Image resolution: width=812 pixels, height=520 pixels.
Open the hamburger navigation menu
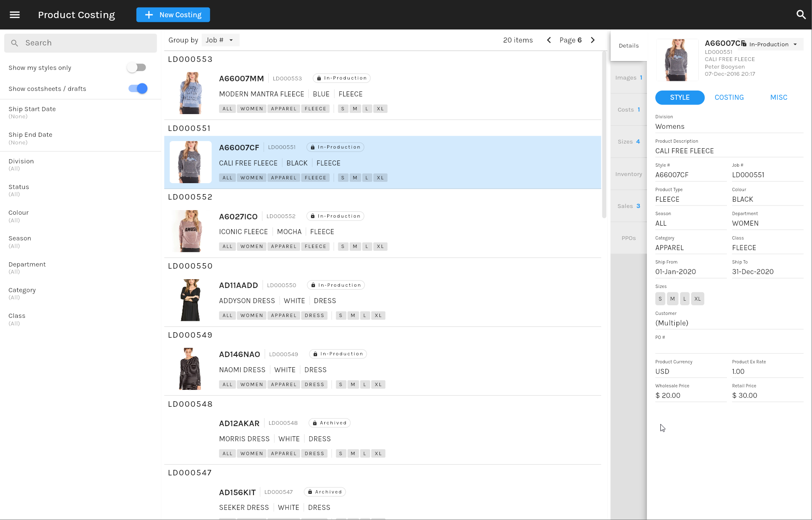(x=15, y=15)
